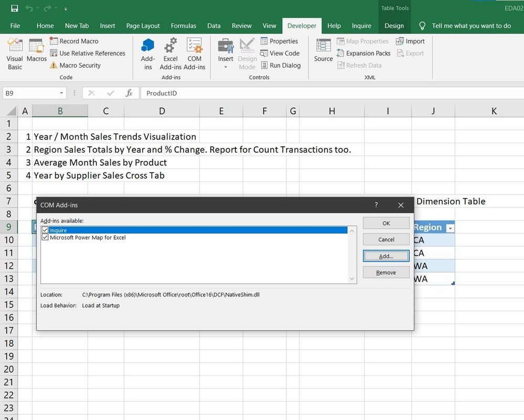Click Cancel in COM Add-ins dialog

coord(386,240)
